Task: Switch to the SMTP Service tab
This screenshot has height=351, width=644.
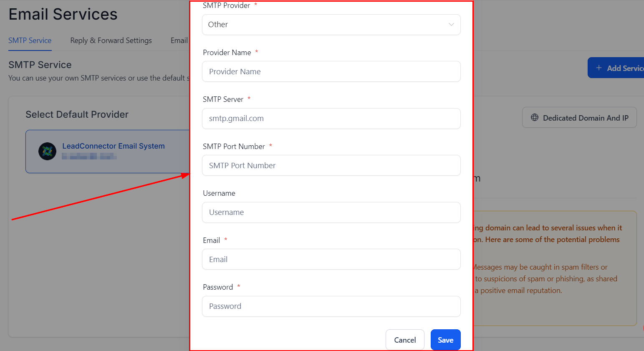Action: [30, 40]
